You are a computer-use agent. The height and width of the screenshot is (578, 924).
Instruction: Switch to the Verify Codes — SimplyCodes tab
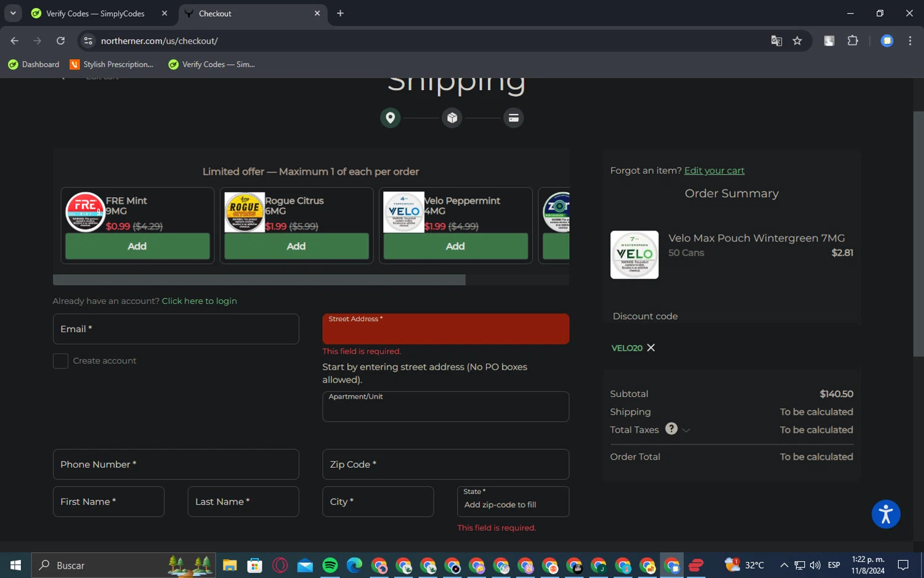click(x=95, y=14)
